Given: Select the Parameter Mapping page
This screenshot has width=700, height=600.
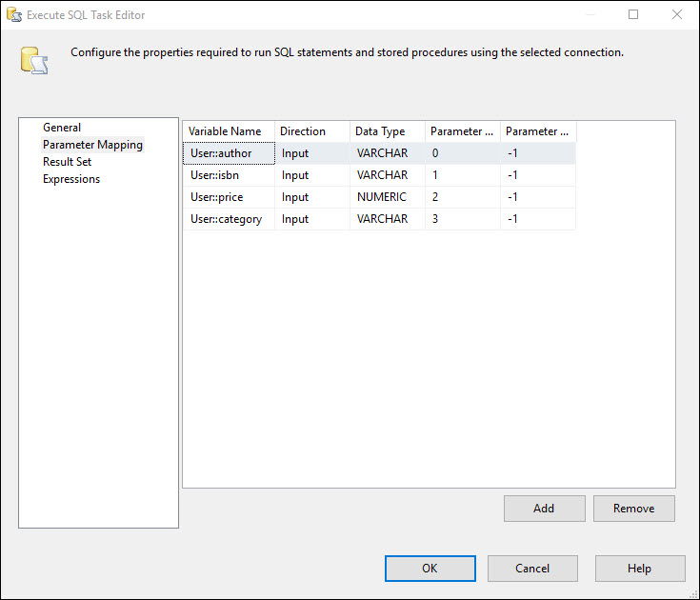Looking at the screenshot, I should pyautogui.click(x=92, y=145).
